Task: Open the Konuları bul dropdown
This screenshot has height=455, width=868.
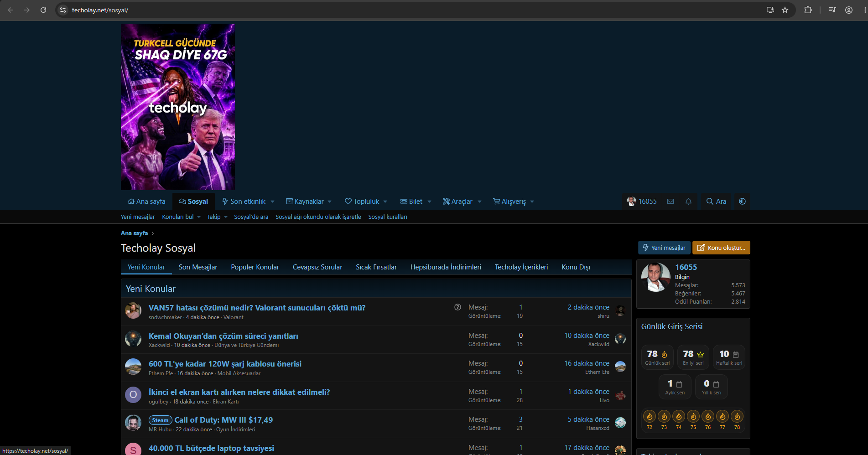Action: pos(181,217)
